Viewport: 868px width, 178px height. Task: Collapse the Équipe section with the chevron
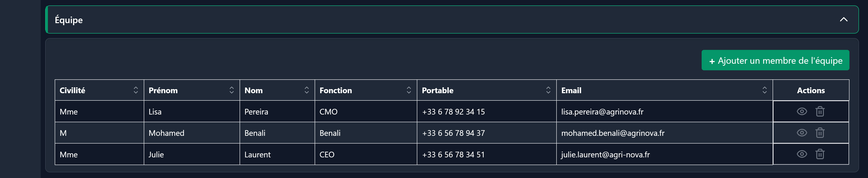843,20
